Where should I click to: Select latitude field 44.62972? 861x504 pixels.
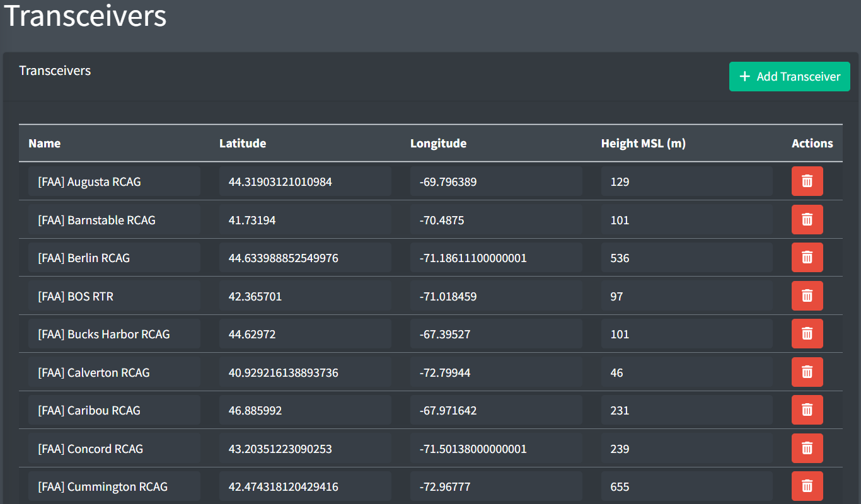[x=305, y=334]
